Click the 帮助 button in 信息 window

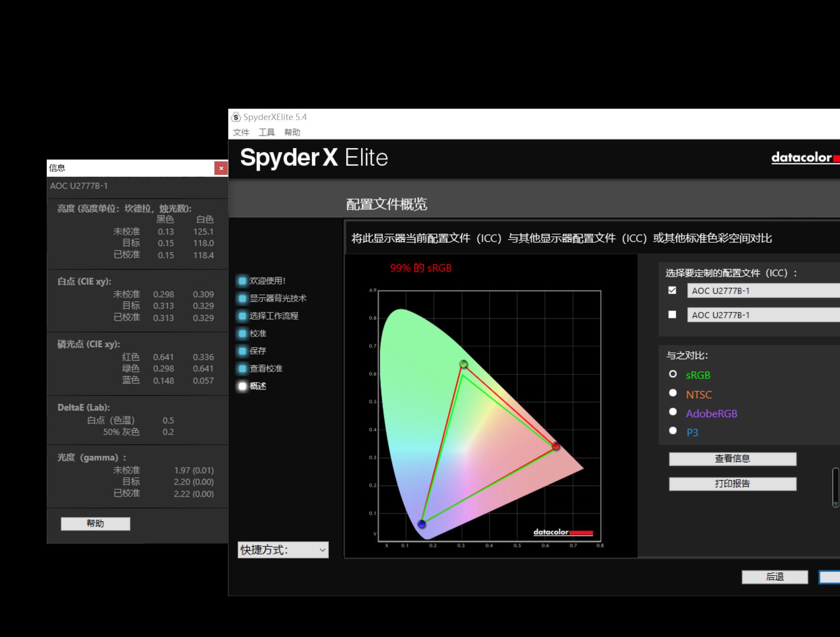pyautogui.click(x=95, y=524)
